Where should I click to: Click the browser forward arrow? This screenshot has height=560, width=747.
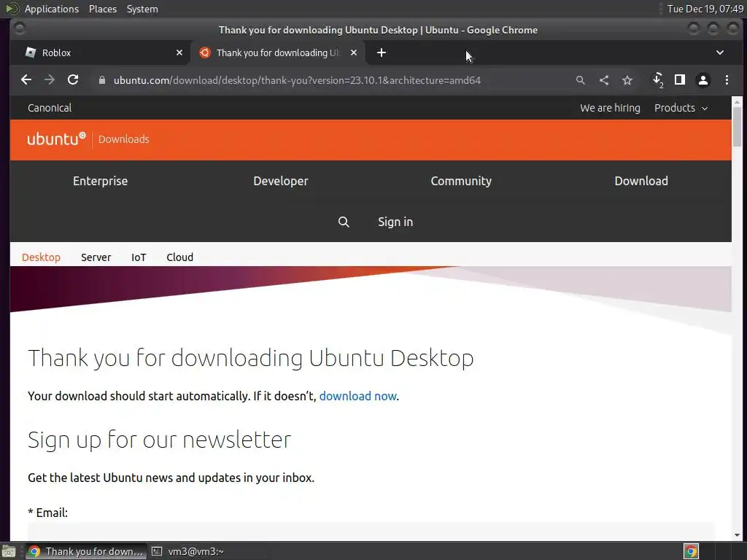pyautogui.click(x=50, y=80)
